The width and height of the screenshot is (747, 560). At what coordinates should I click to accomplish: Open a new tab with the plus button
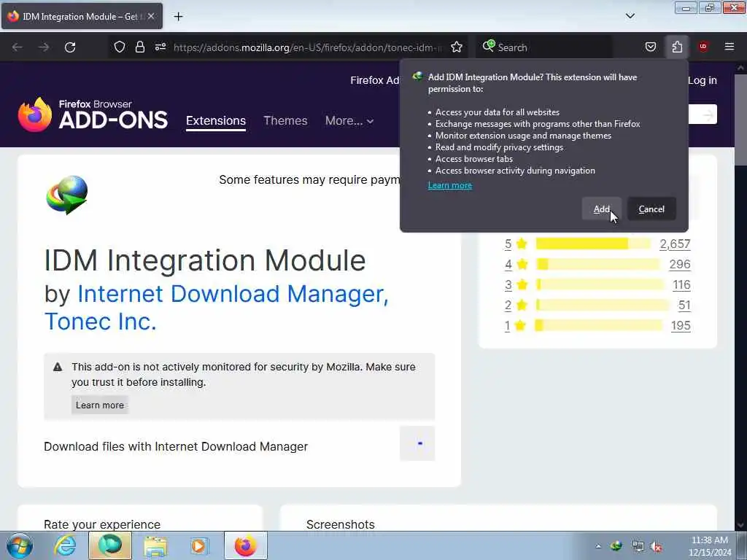click(178, 17)
